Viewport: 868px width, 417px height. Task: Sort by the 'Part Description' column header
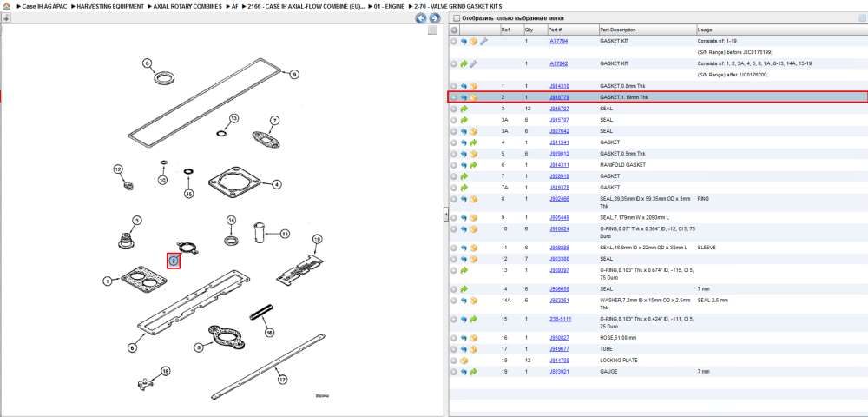click(x=618, y=30)
